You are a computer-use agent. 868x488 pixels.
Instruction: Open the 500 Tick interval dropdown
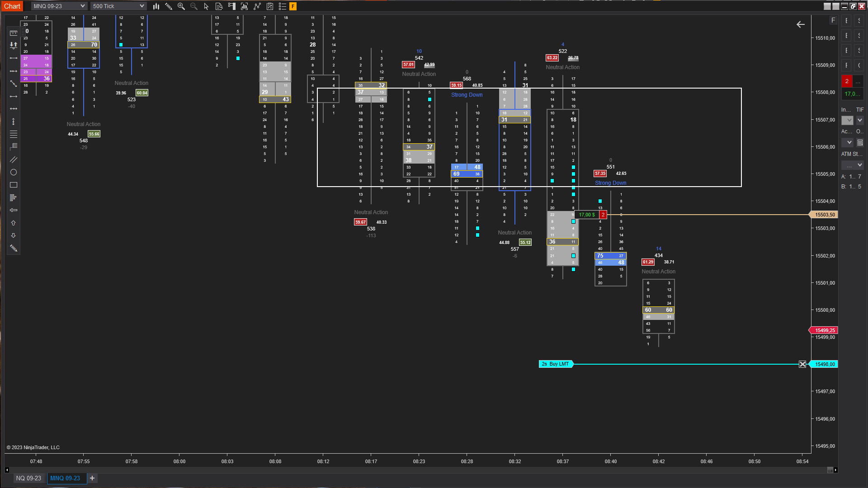pos(118,6)
